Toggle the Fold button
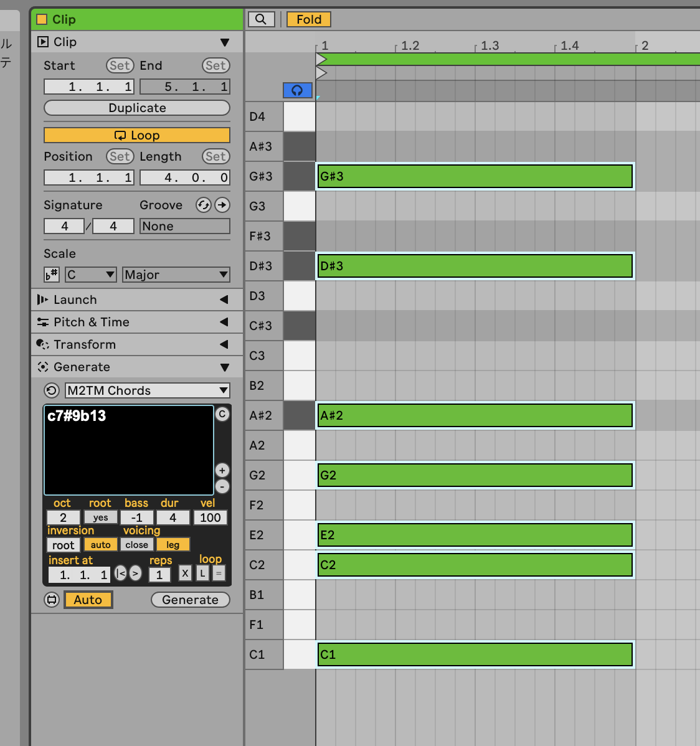The image size is (700, 746). (x=308, y=19)
